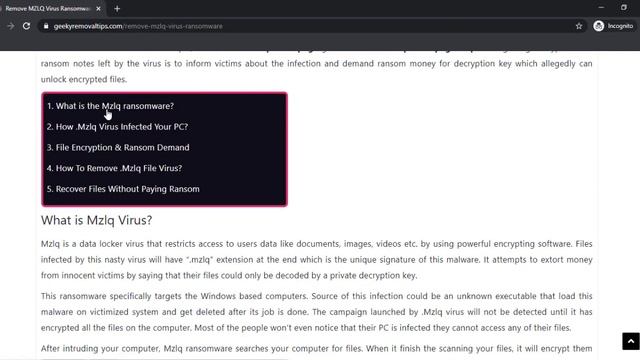Go to 'File Encryption & Ransom Demand' section
640x360 pixels.
(x=118, y=148)
